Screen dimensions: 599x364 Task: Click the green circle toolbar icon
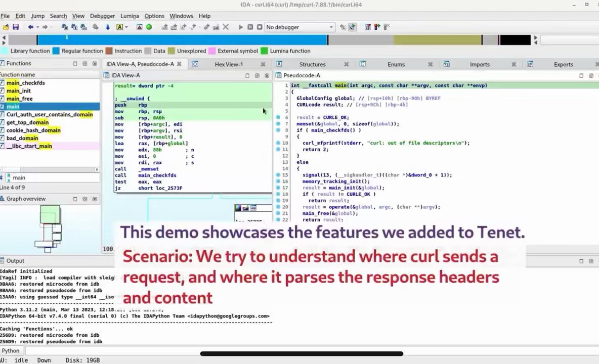pyautogui.click(x=149, y=27)
